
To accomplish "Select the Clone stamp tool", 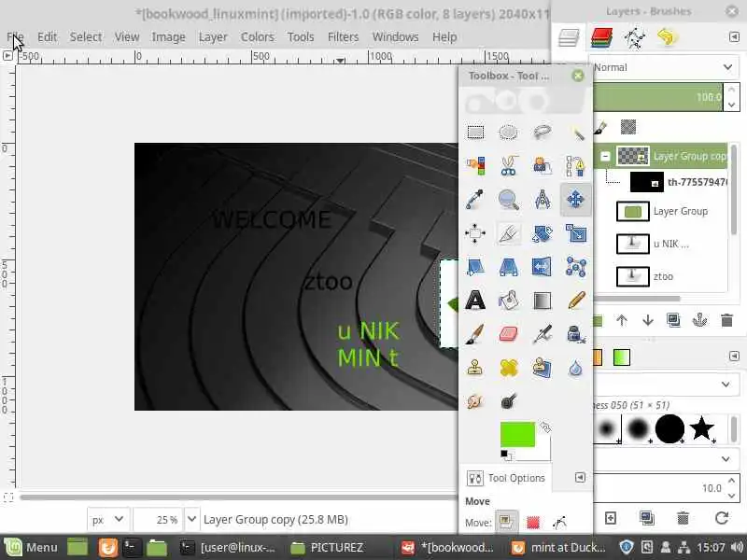I will (475, 368).
